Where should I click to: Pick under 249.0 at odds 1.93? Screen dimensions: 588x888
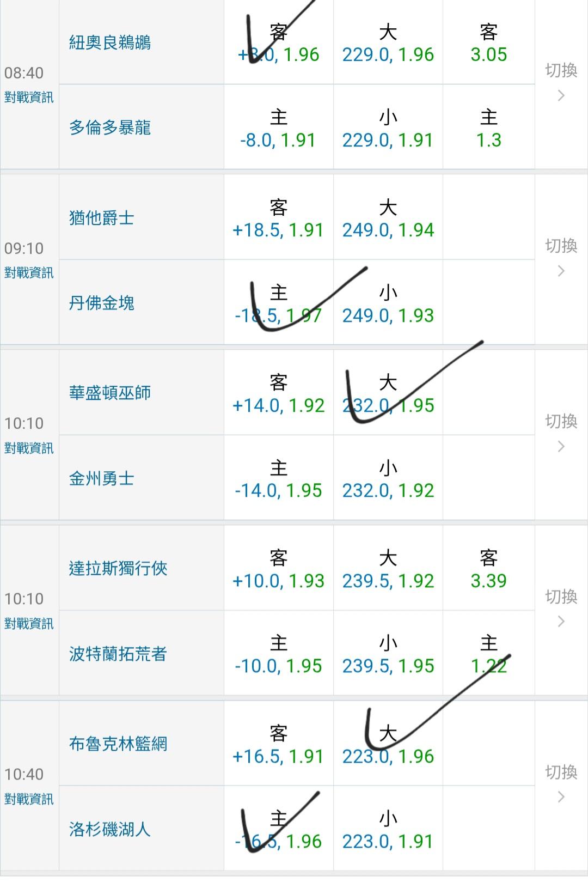point(388,304)
